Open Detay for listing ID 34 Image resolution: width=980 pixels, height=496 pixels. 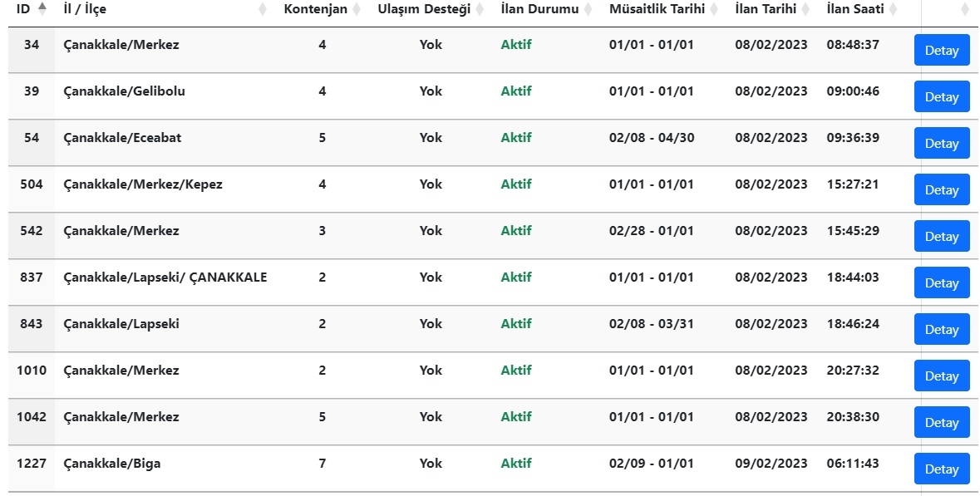click(x=942, y=50)
